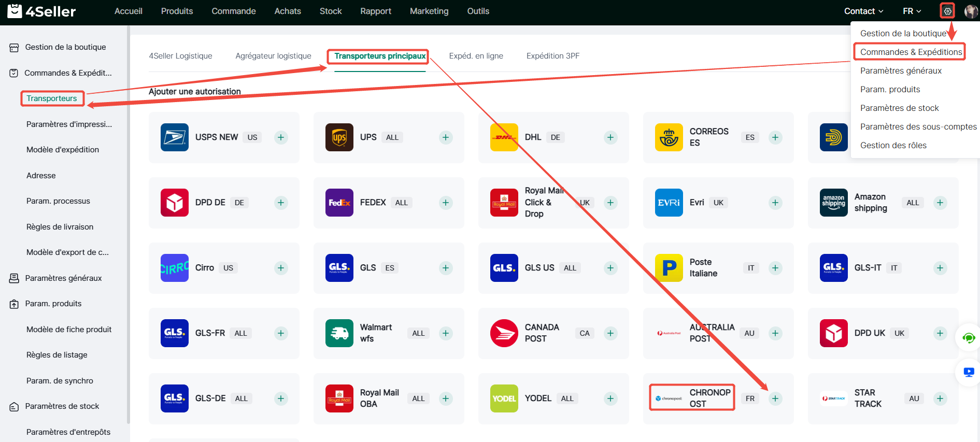Click the plus button for UPS
980x442 pixels.
click(x=446, y=137)
